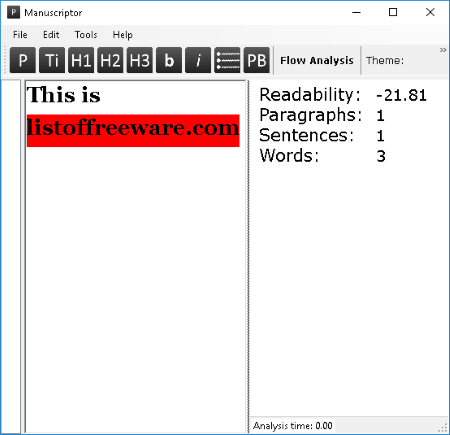Close the Manuscriptor window
The width and height of the screenshot is (450, 435).
tap(430, 13)
